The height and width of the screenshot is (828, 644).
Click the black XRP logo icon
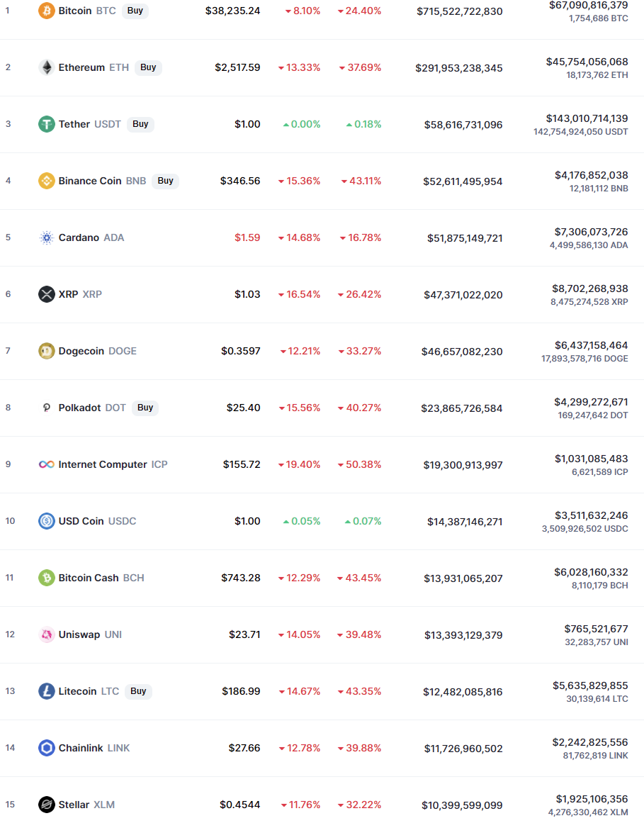[46, 294]
